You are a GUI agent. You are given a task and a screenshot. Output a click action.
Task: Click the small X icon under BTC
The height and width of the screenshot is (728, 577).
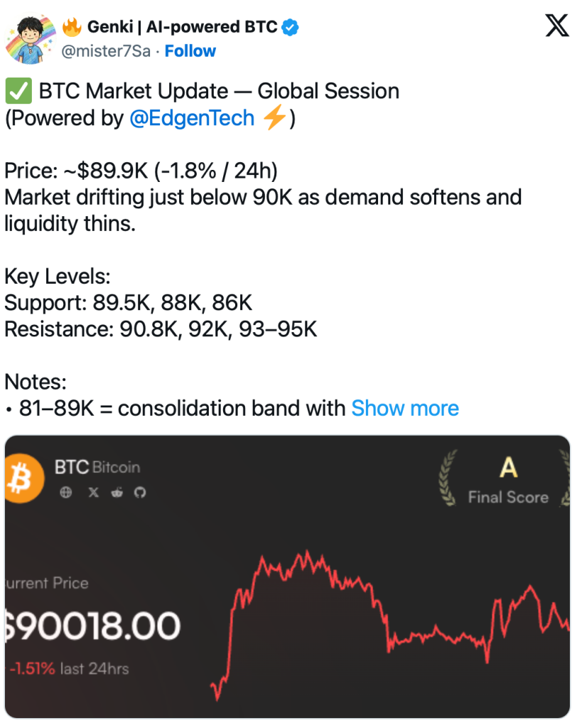click(93, 492)
